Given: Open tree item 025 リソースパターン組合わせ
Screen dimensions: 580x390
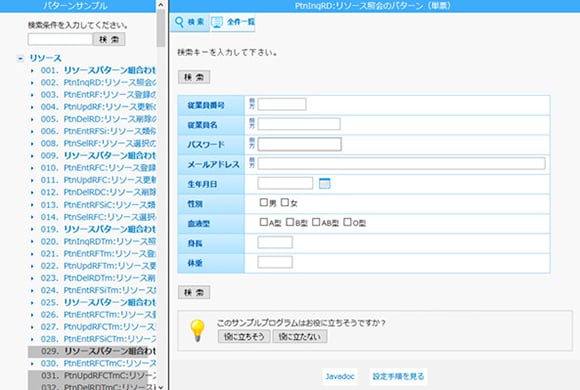Looking at the screenshot, I should (x=98, y=303).
